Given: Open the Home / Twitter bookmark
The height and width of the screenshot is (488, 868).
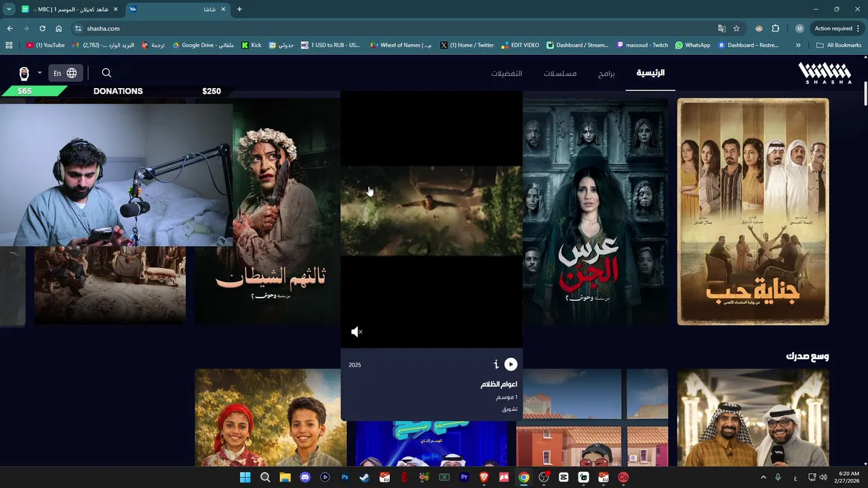Looking at the screenshot, I should click(x=467, y=45).
